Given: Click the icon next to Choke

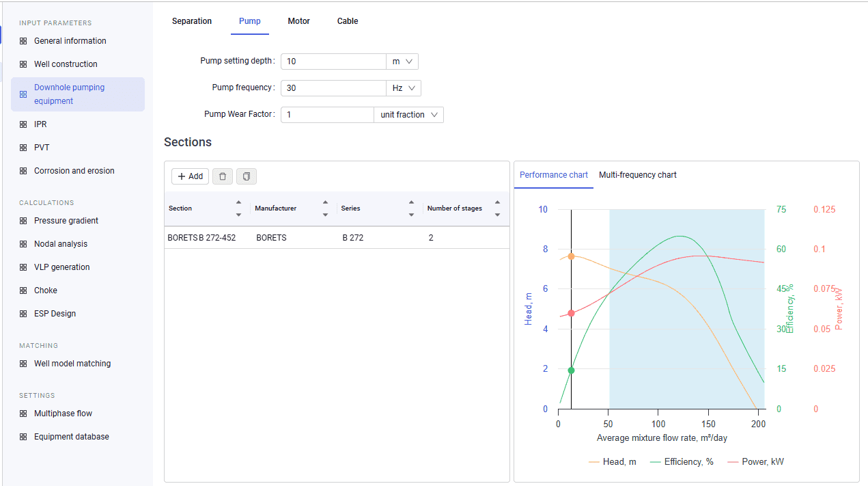Looking at the screenshot, I should click(23, 291).
